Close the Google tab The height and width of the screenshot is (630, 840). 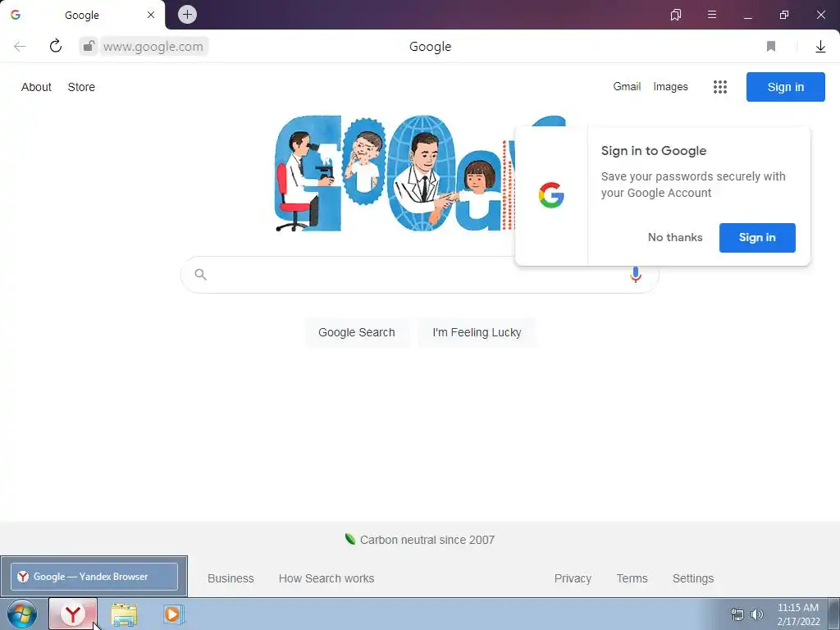[151, 15]
